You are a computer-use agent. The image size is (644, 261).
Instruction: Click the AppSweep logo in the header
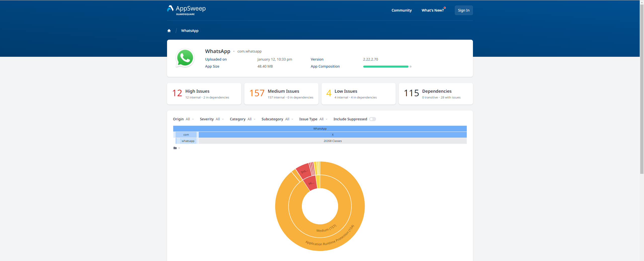pos(186,10)
